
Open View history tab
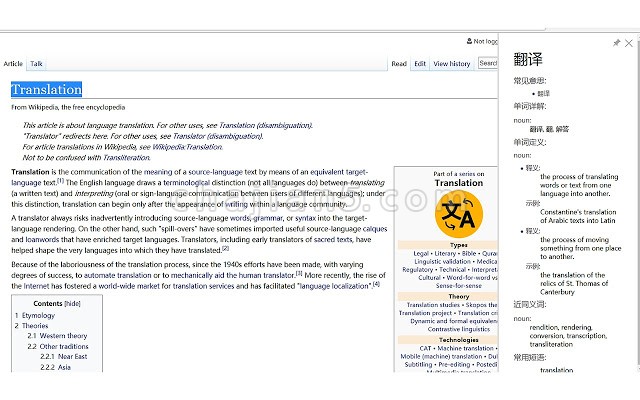click(452, 64)
